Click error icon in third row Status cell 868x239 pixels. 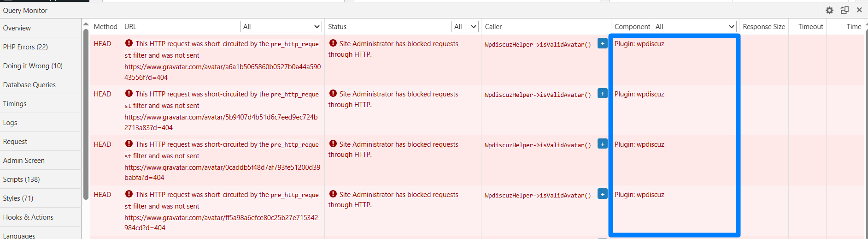(x=333, y=143)
